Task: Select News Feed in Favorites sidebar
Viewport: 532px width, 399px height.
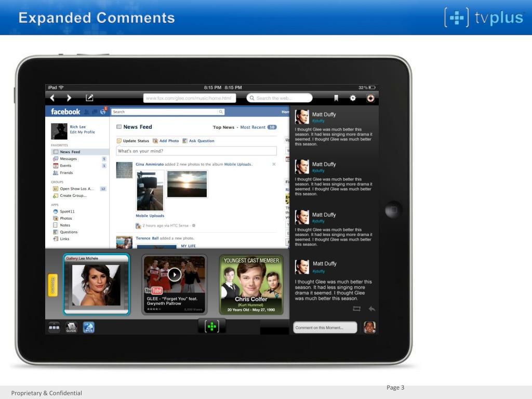Action: click(x=80, y=152)
